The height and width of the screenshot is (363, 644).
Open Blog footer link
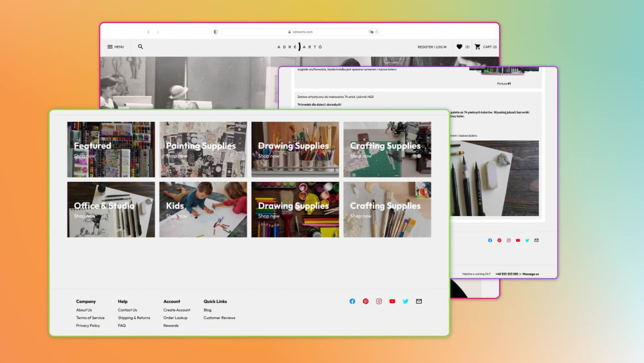[x=207, y=310]
